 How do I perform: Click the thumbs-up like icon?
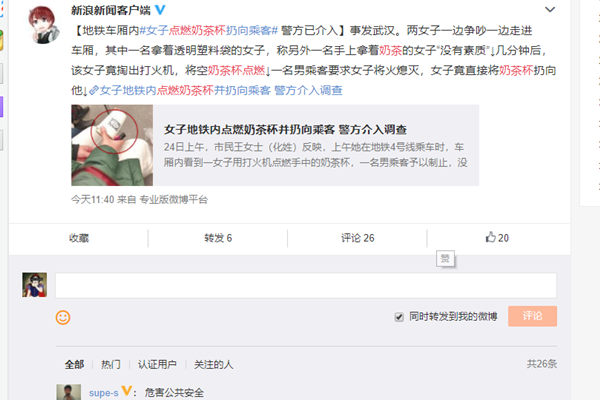(x=491, y=237)
